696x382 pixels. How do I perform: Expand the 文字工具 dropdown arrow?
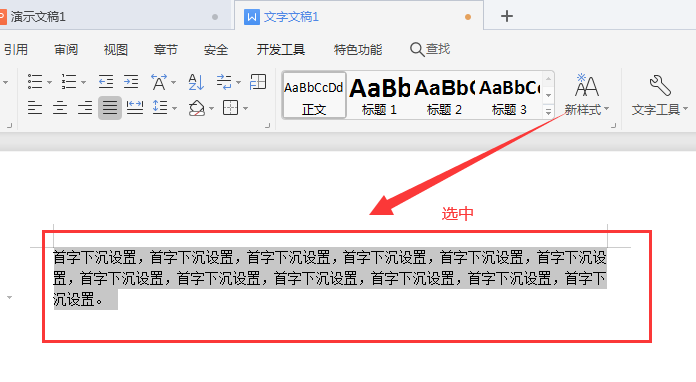685,109
